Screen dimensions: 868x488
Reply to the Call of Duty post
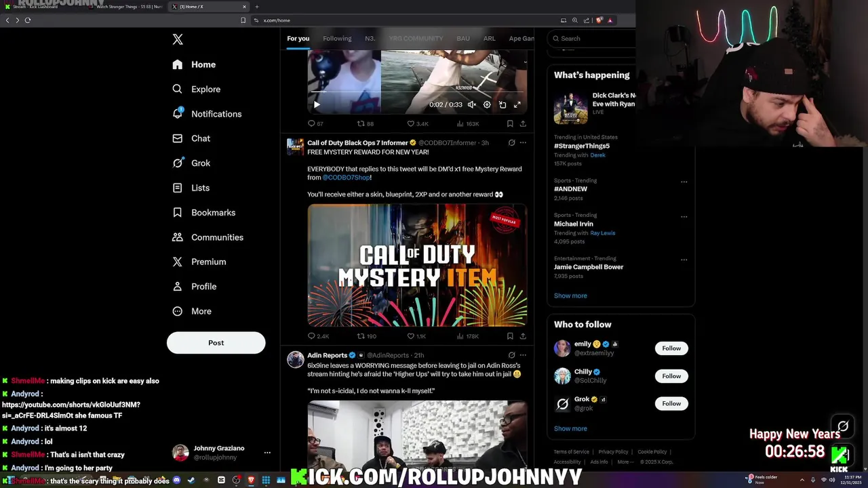[x=319, y=336]
